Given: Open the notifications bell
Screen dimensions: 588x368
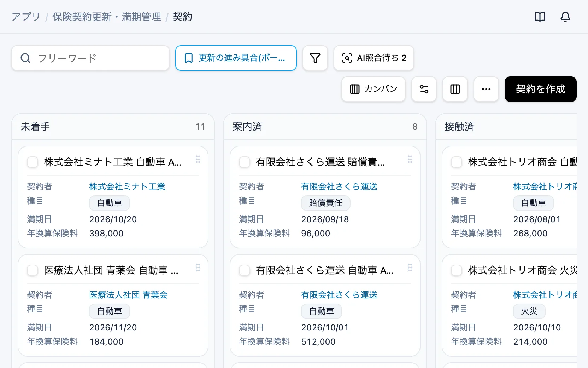Looking at the screenshot, I should [565, 17].
